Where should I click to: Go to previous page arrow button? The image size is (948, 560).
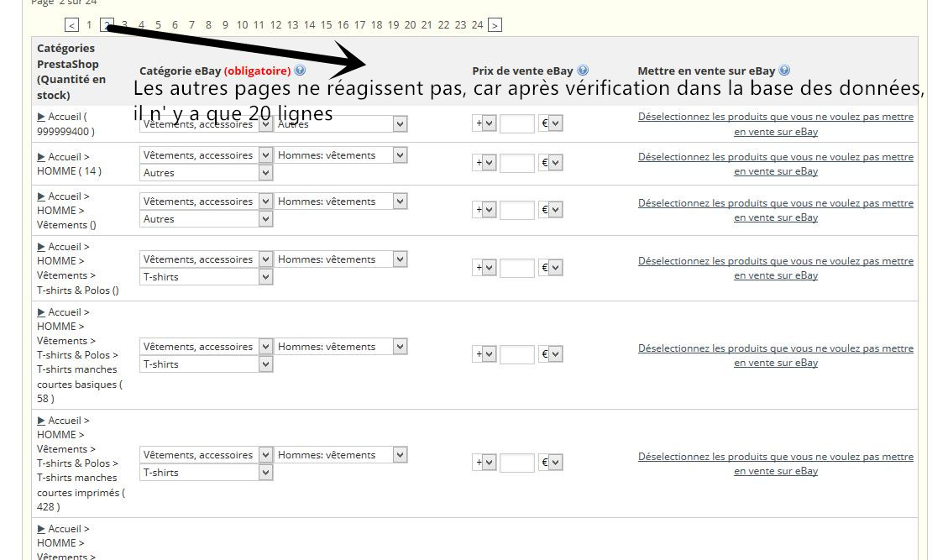72,25
